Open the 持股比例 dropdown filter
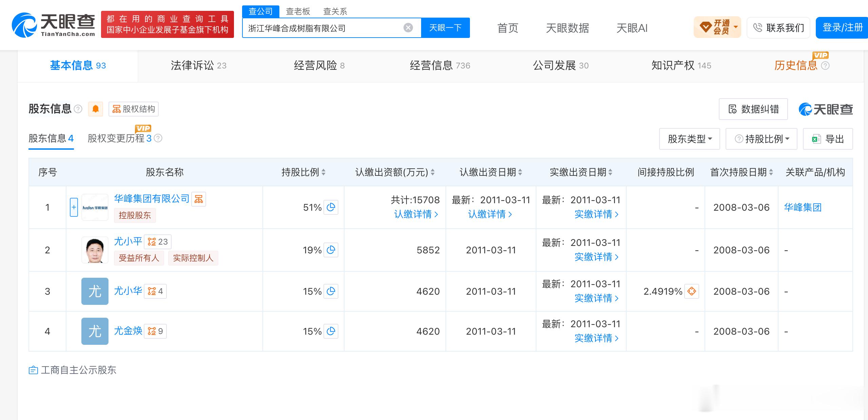The height and width of the screenshot is (420, 868). pos(762,139)
